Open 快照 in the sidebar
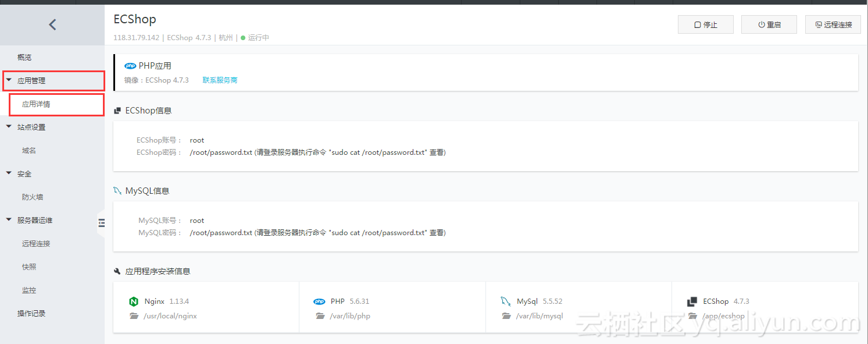This screenshot has height=344, width=868. coord(29,267)
